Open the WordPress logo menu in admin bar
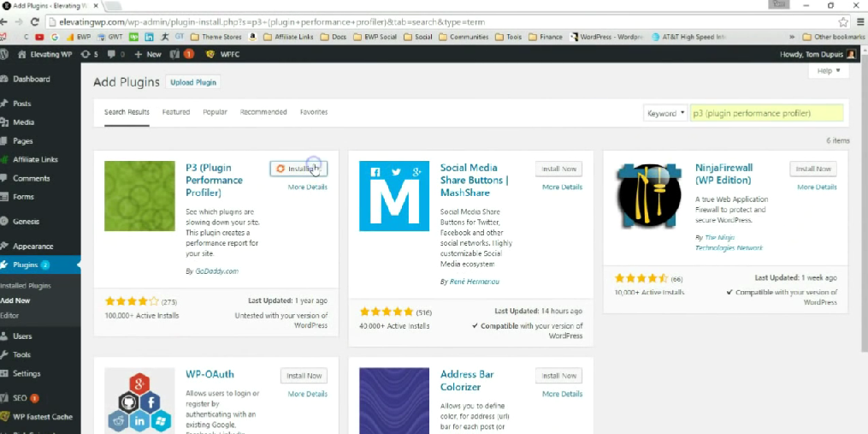868x434 pixels. (4, 54)
